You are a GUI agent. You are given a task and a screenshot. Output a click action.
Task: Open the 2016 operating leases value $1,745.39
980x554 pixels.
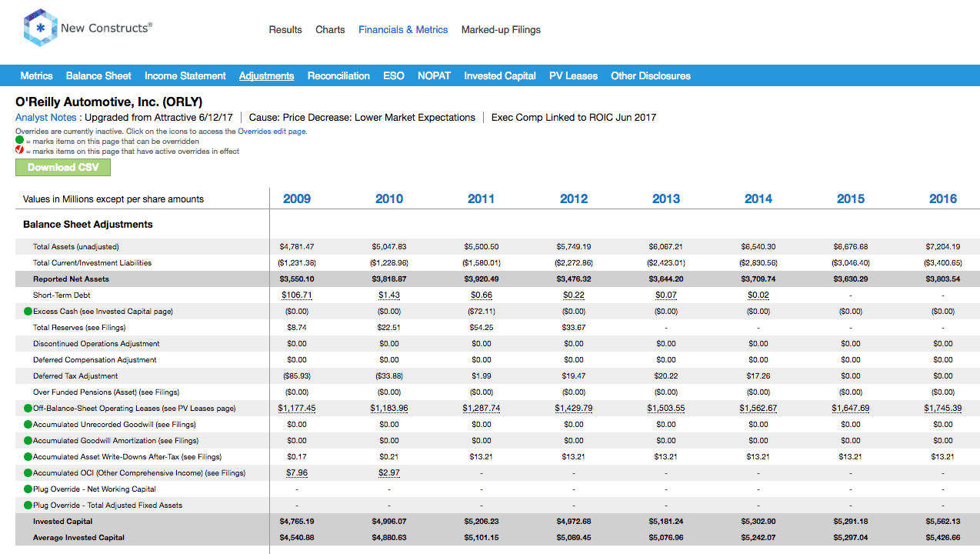coord(943,409)
